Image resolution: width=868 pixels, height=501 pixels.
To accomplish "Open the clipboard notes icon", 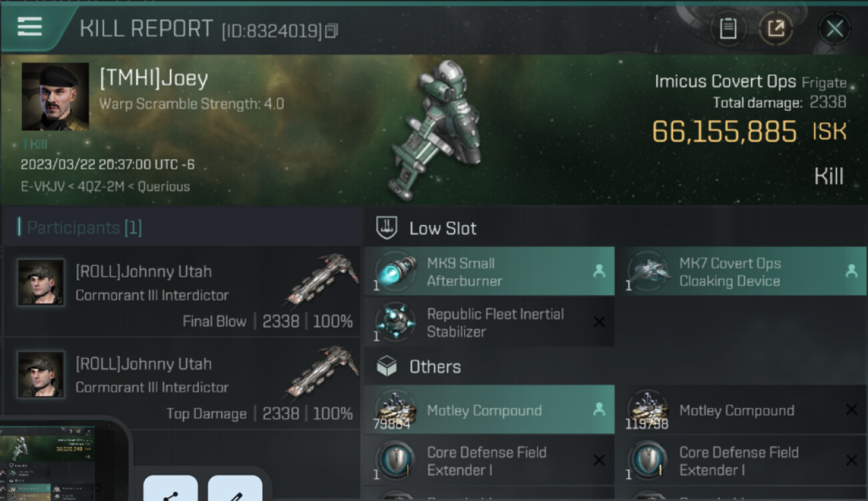I will click(x=728, y=29).
